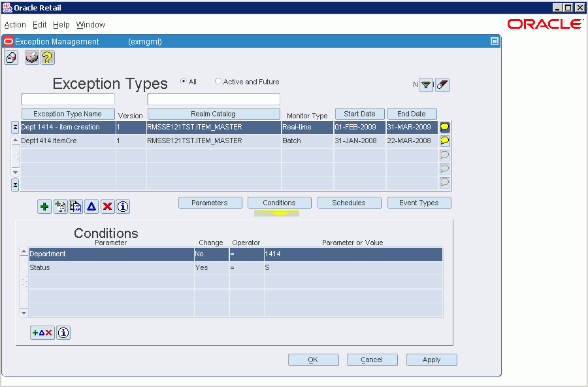
Task: Delete exception type with red X icon
Action: click(108, 207)
